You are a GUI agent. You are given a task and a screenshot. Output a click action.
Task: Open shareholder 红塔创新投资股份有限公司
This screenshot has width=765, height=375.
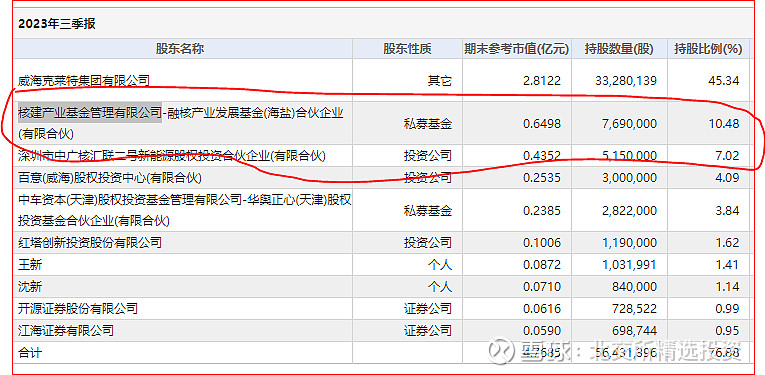90,242
